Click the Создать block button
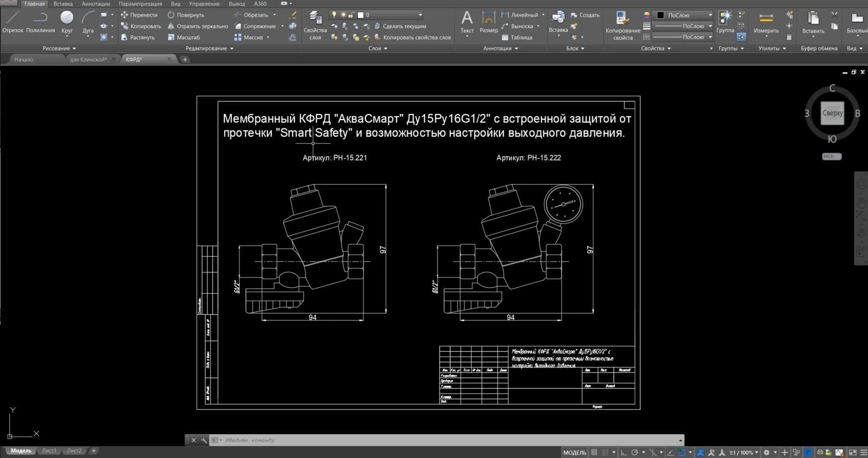The height and width of the screenshot is (458, 868). (x=585, y=15)
